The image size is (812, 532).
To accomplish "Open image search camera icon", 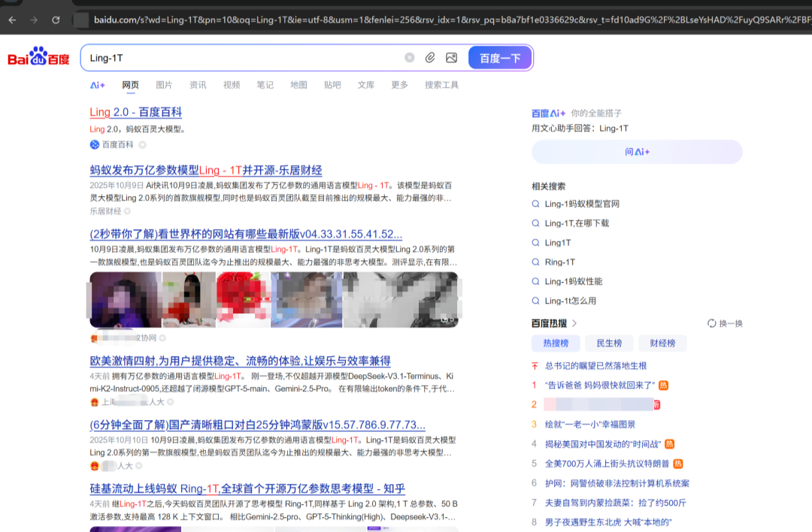I will click(x=452, y=57).
